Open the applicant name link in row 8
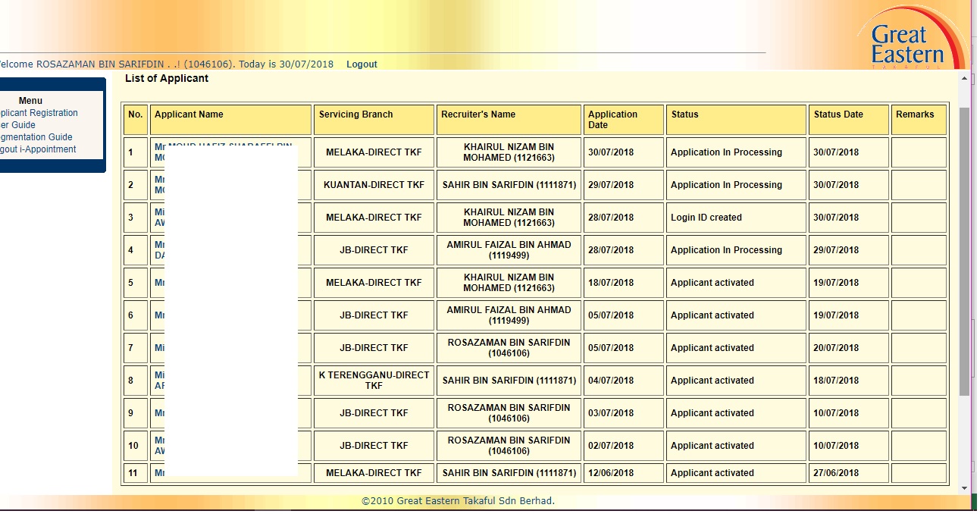The image size is (980, 514). 159,375
